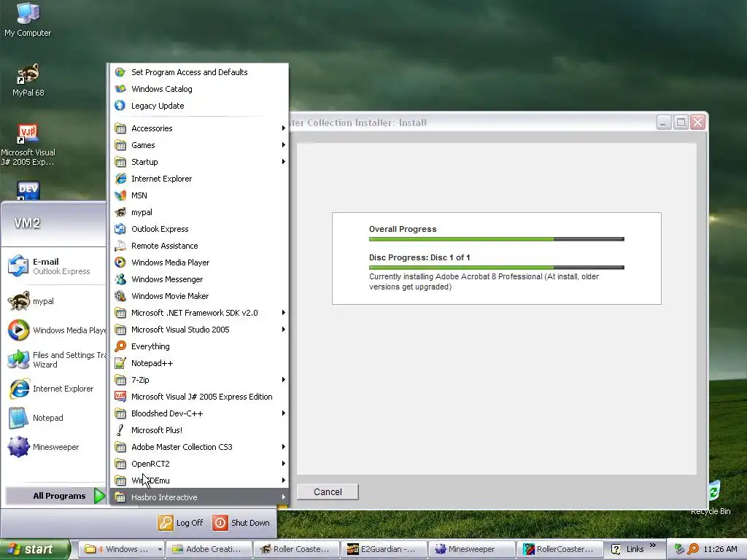The width and height of the screenshot is (747, 560).
Task: Click the Windows Catalog icon
Action: (x=120, y=89)
